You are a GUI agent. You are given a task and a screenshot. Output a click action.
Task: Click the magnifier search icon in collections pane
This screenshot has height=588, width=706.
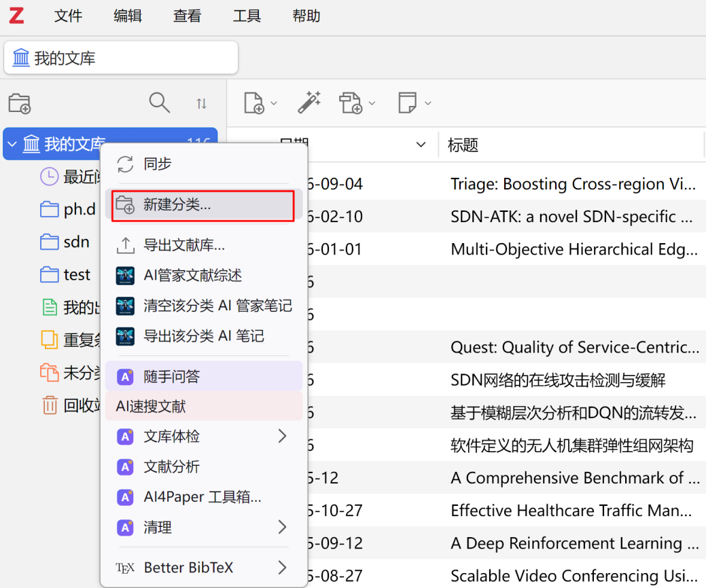point(160,103)
